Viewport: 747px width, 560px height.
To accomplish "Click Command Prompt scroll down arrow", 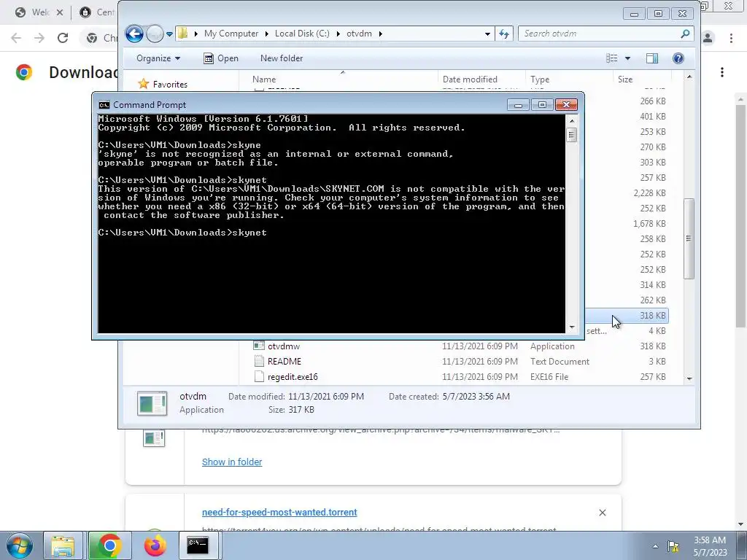I will (x=572, y=327).
